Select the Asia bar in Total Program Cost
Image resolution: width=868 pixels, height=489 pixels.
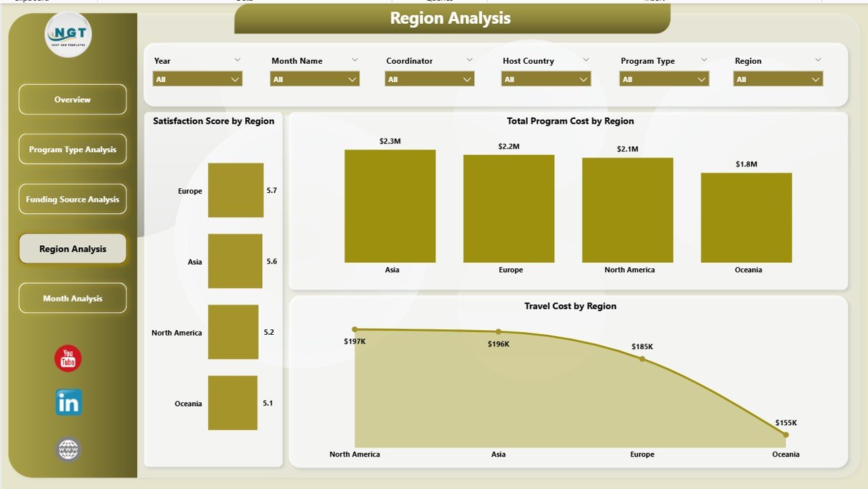(391, 204)
